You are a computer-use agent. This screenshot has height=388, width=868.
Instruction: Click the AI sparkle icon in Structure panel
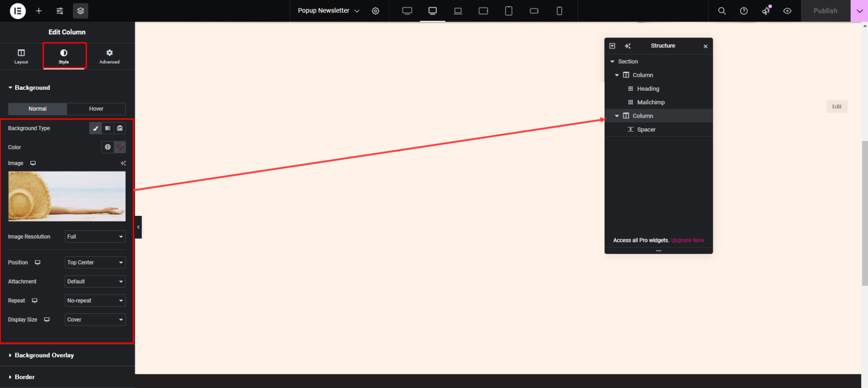[628, 46]
